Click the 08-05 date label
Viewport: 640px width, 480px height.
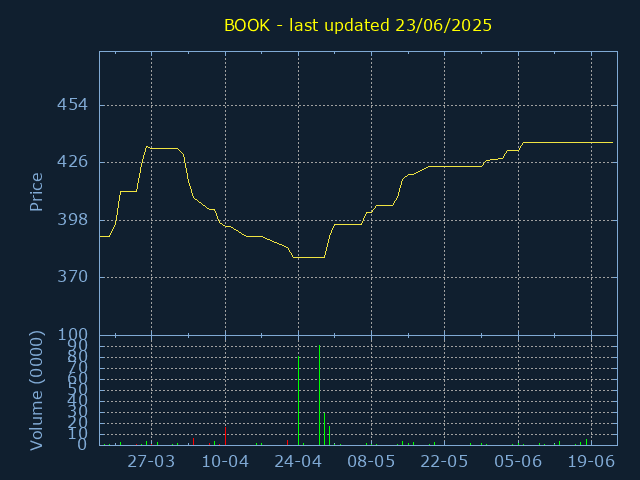click(x=371, y=462)
